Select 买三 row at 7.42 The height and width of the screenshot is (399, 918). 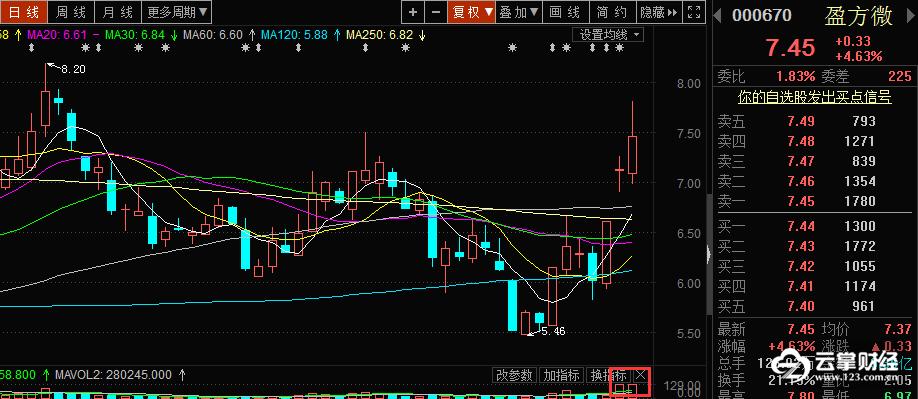[814, 266]
